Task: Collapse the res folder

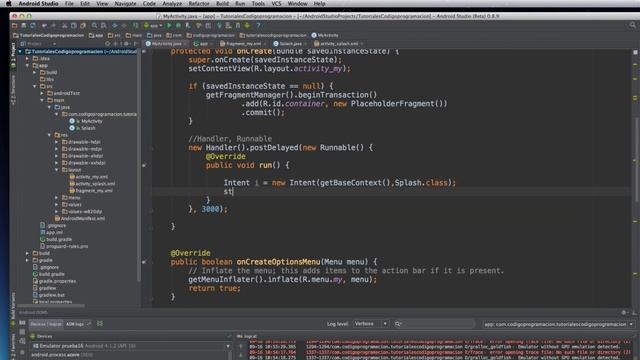Action: click(49, 135)
